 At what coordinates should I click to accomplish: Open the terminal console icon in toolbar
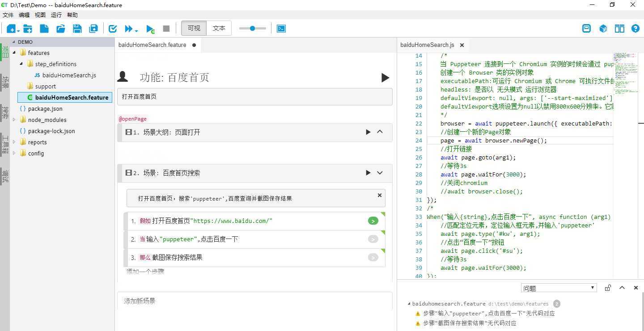tap(281, 29)
